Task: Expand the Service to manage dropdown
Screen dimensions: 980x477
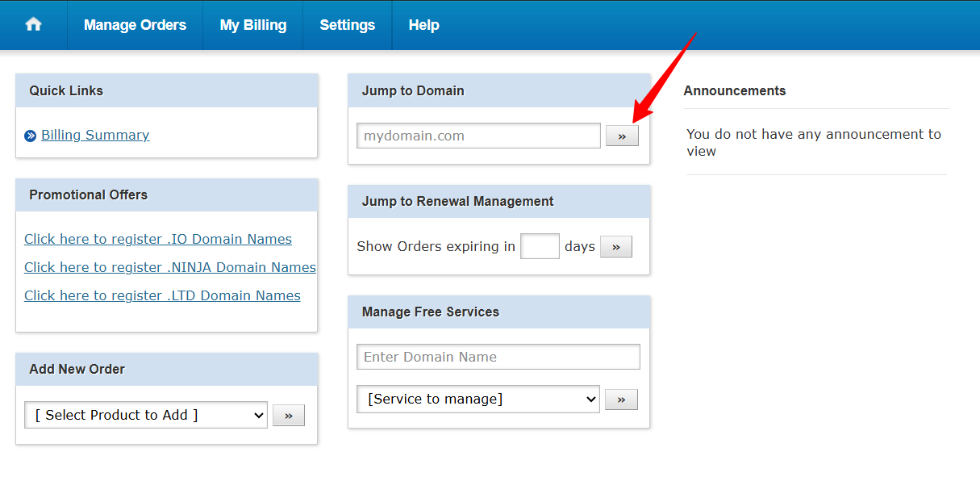Action: point(477,399)
